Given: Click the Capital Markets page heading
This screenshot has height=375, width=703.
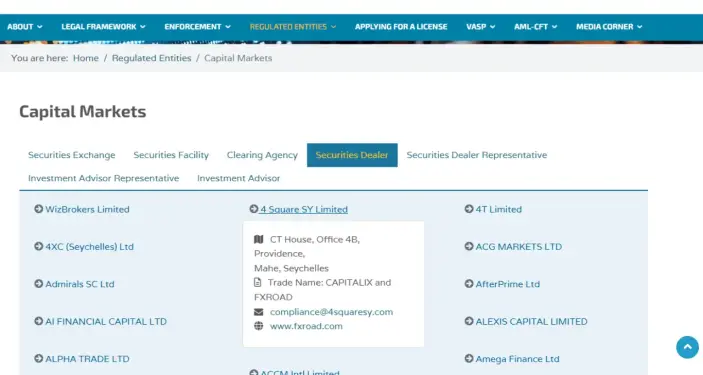Looking at the screenshot, I should click(x=82, y=112).
